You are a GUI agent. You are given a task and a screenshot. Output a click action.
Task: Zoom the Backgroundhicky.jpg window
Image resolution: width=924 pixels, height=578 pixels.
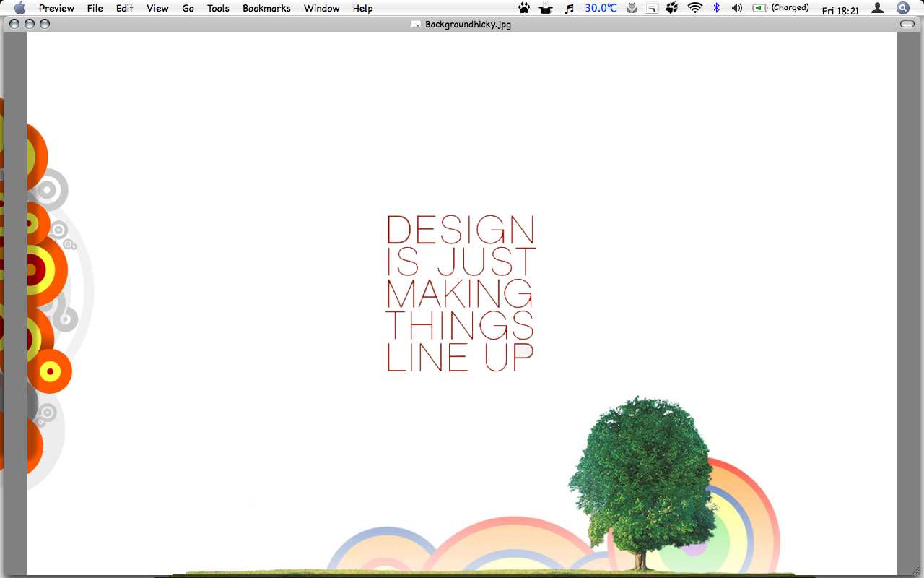click(x=45, y=24)
